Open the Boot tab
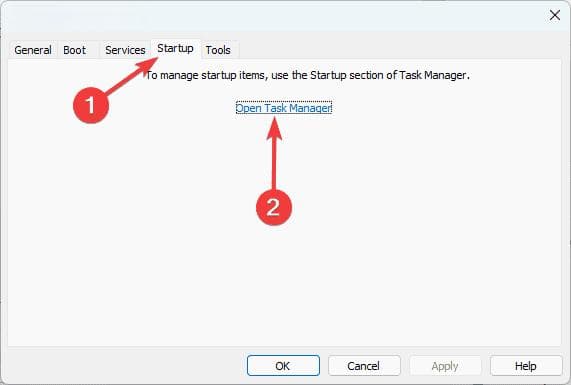Viewport: 571px width, 385px height. click(75, 50)
